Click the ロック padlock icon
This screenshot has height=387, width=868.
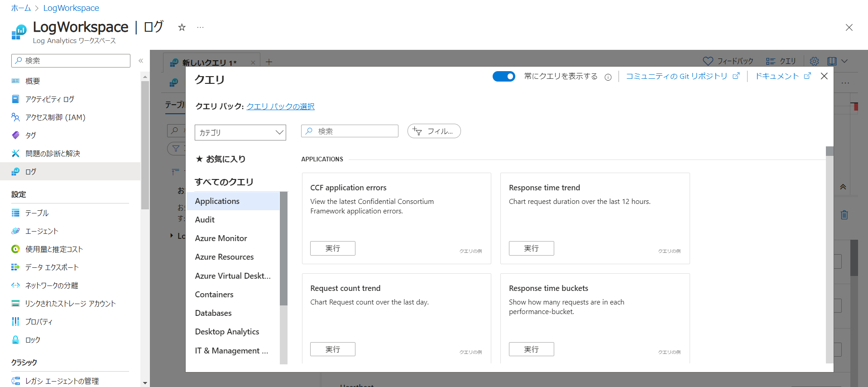click(15, 339)
